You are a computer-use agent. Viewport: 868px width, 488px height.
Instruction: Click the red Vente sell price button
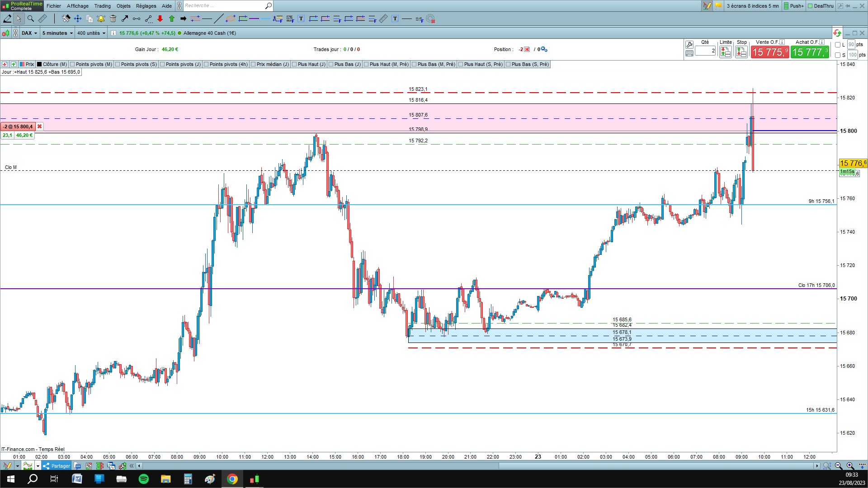[x=769, y=52]
